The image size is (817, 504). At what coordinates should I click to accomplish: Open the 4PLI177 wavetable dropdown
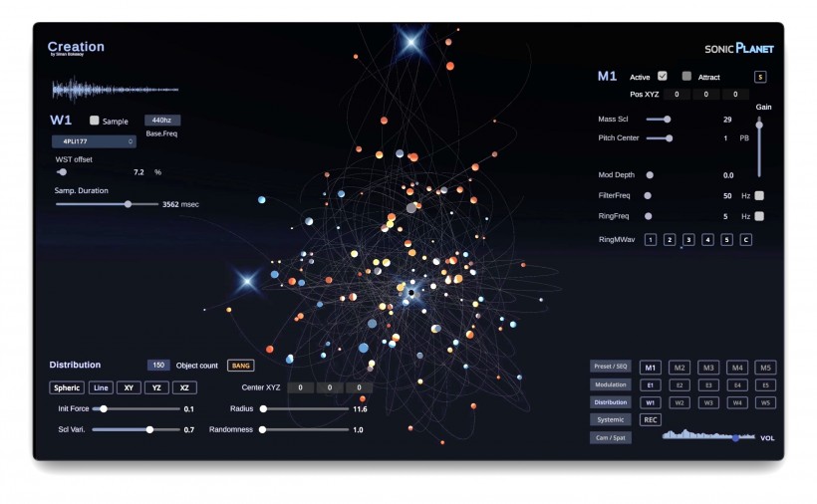(93, 141)
